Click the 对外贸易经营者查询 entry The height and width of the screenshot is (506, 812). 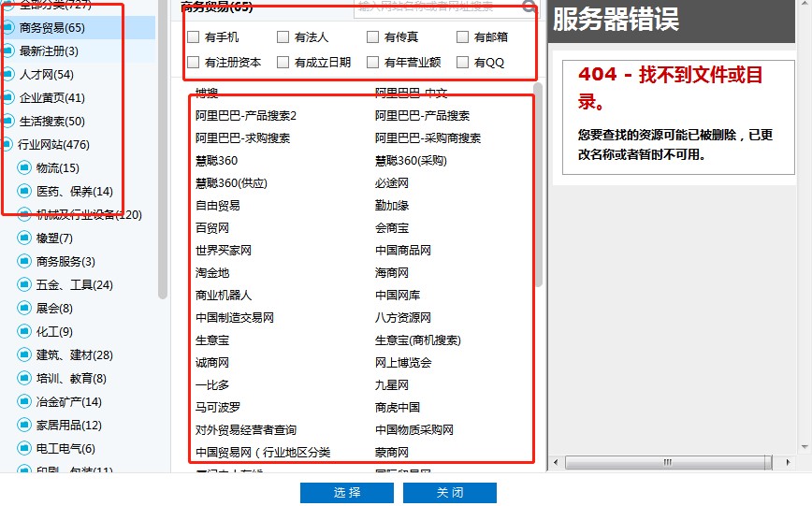[x=245, y=430]
